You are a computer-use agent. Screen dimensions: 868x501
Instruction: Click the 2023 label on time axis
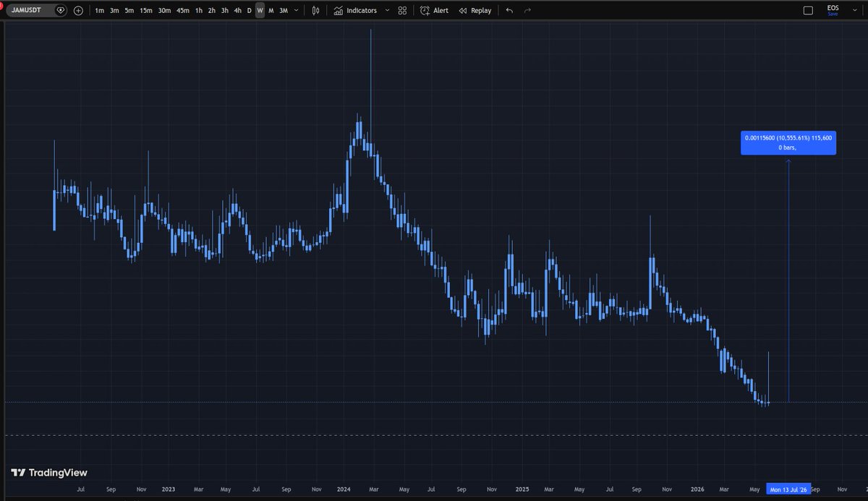pyautogui.click(x=168, y=489)
